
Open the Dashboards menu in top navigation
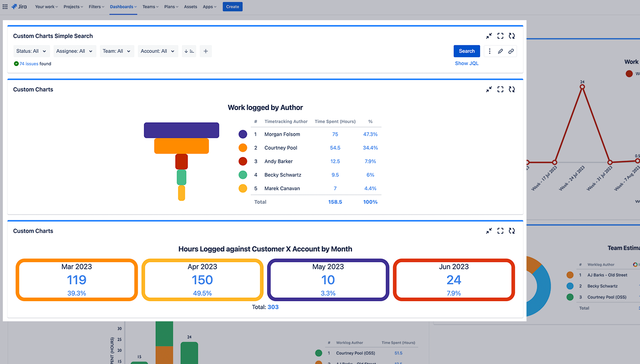(x=123, y=7)
